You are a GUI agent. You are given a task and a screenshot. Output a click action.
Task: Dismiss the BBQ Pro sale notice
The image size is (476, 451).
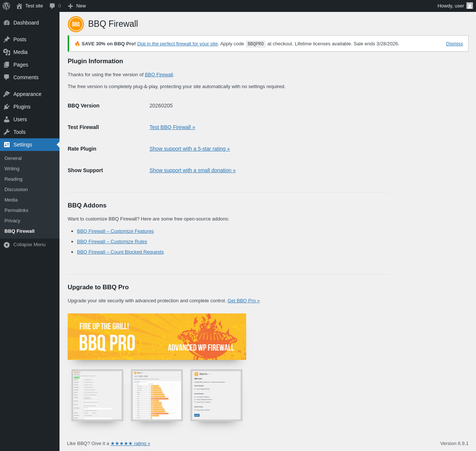pyautogui.click(x=454, y=44)
